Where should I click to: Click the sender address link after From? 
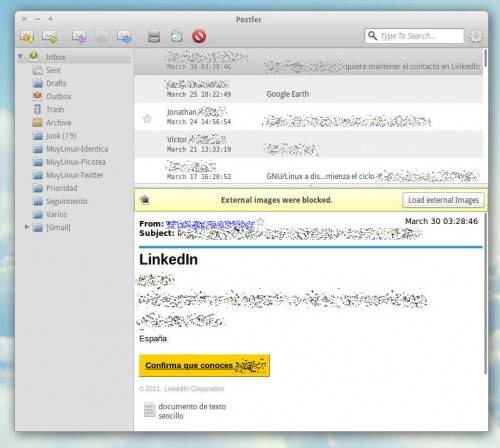(210, 224)
